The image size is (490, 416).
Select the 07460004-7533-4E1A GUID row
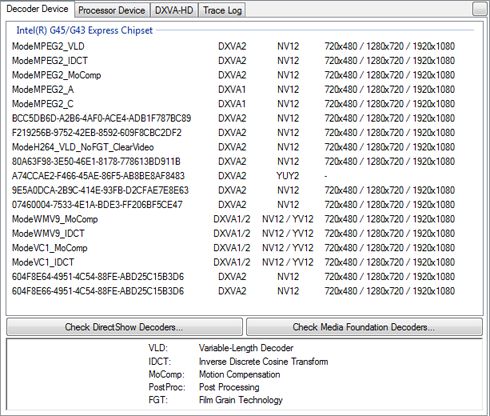(x=233, y=205)
